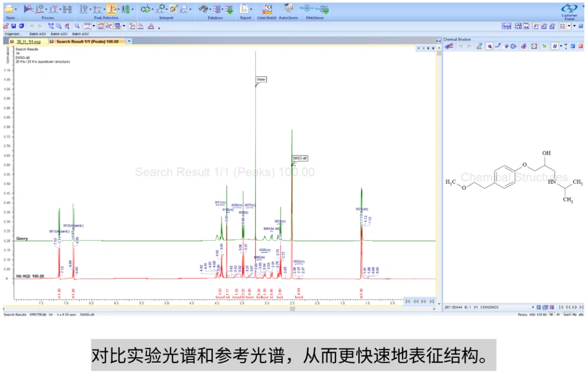Toggle the ppm units button in status bar
Viewport: 588px width, 373px height.
[567, 315]
